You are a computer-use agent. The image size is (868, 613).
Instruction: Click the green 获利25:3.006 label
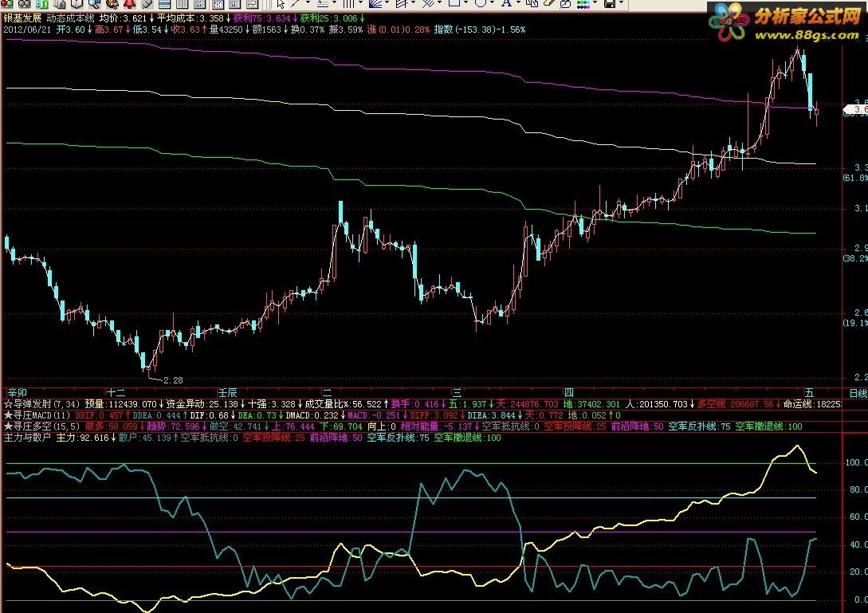329,18
